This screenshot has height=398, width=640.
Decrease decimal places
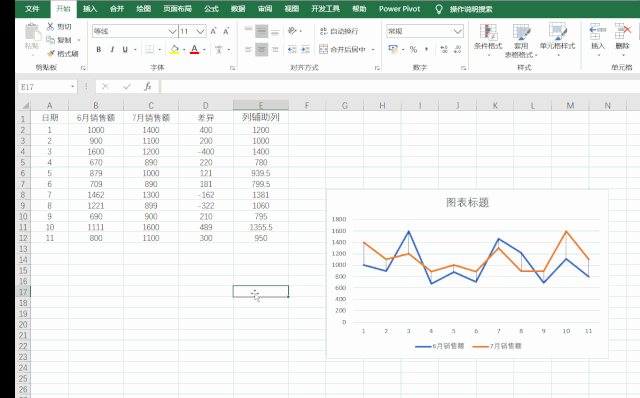click(x=458, y=49)
